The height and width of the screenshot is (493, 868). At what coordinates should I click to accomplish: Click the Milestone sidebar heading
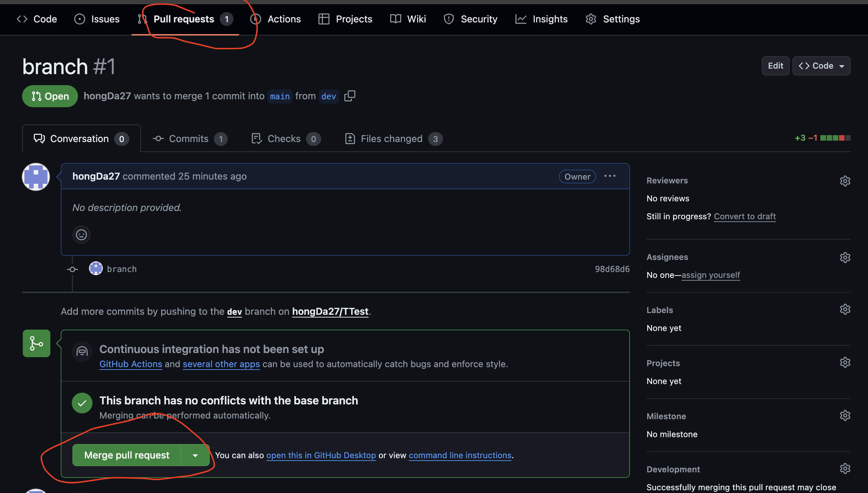coord(666,416)
